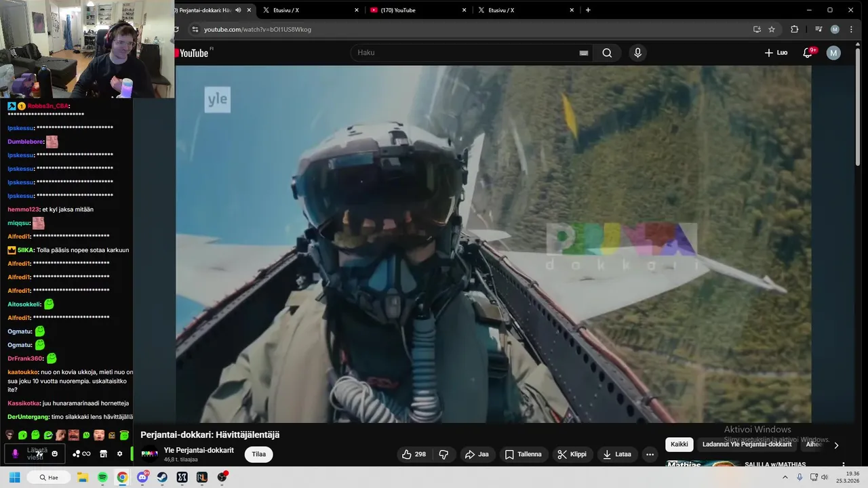This screenshot has width=868, height=488.
Task: Share the video with Jaa button
Action: tap(477, 454)
